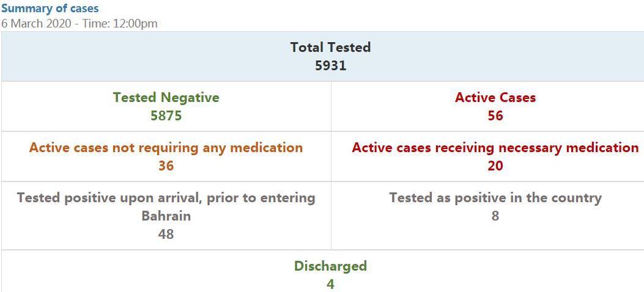The image size is (644, 292).
Task: Click the Summary of cases heading
Action: tap(50, 9)
